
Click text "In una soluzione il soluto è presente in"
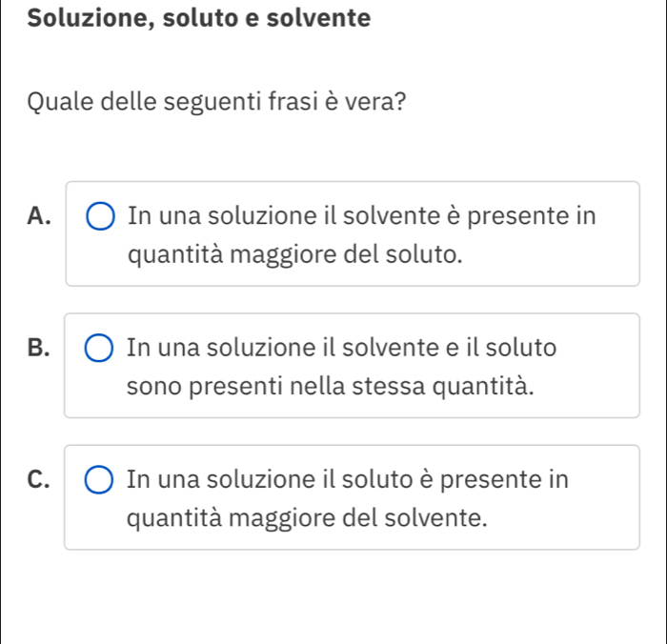[x=349, y=480]
